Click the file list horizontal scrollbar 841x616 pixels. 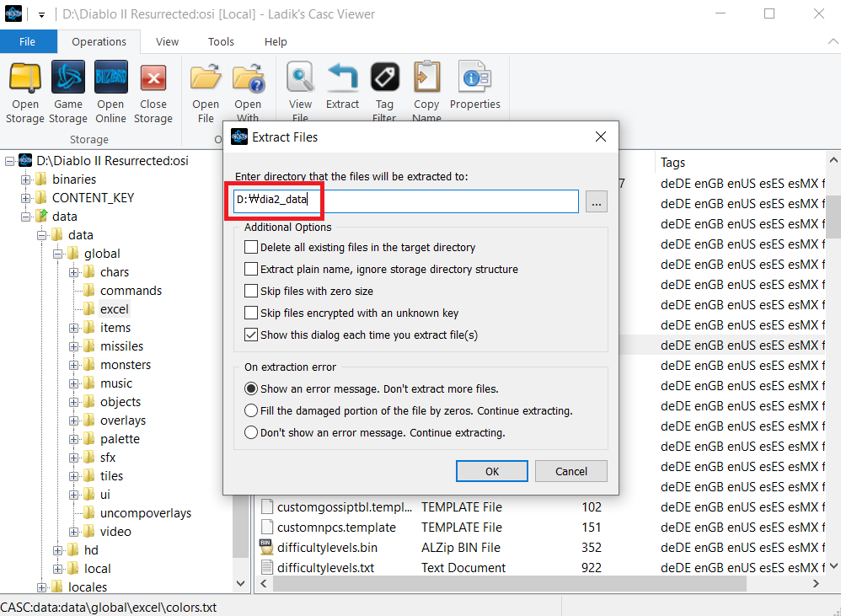point(510,584)
